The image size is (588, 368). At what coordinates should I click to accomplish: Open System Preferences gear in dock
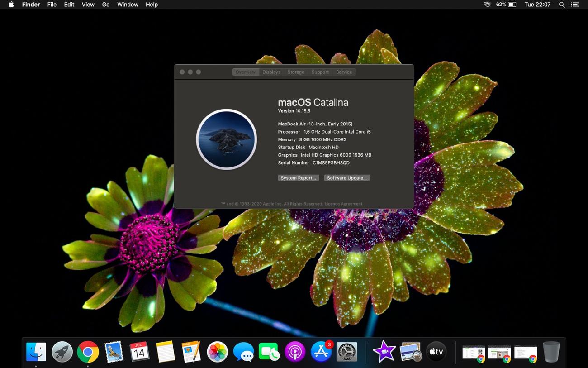pyautogui.click(x=347, y=352)
